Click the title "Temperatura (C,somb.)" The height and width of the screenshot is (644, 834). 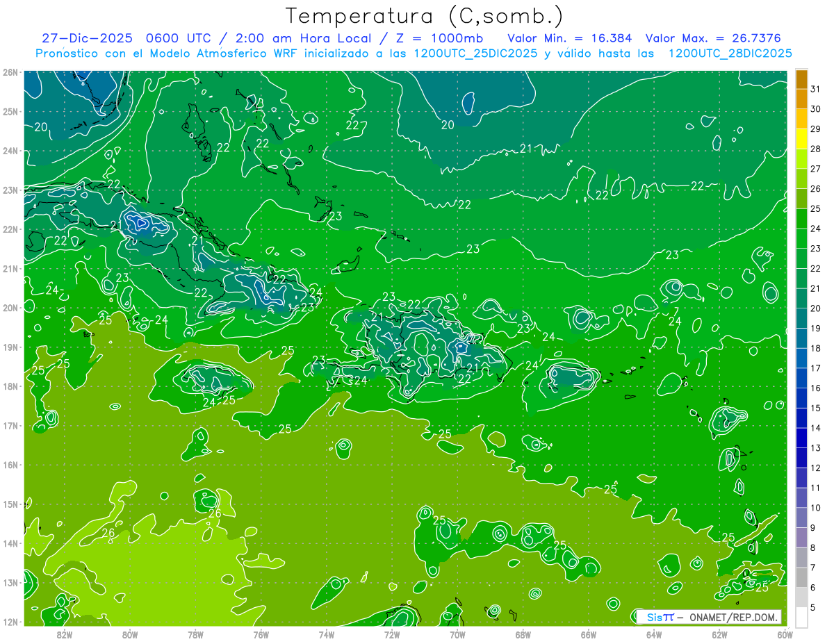point(425,16)
